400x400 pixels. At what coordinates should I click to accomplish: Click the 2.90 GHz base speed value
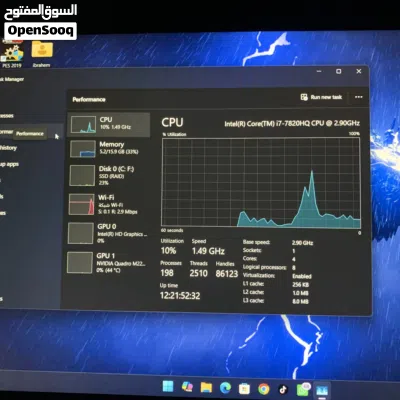(302, 243)
